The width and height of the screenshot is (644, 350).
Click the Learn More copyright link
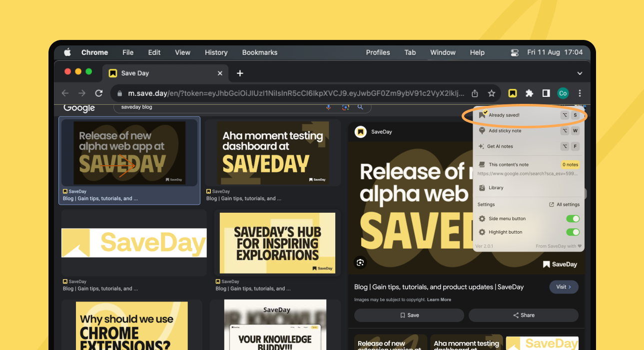point(439,300)
